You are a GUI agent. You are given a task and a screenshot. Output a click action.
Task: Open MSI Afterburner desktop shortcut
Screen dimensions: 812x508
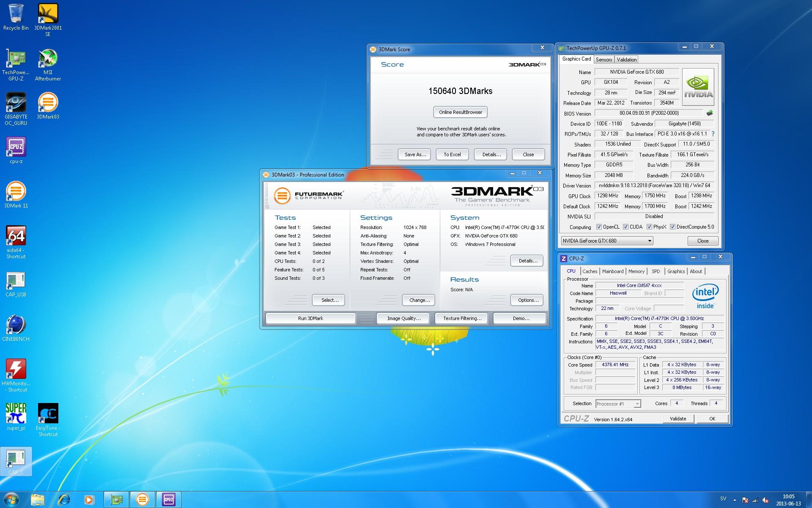point(48,65)
